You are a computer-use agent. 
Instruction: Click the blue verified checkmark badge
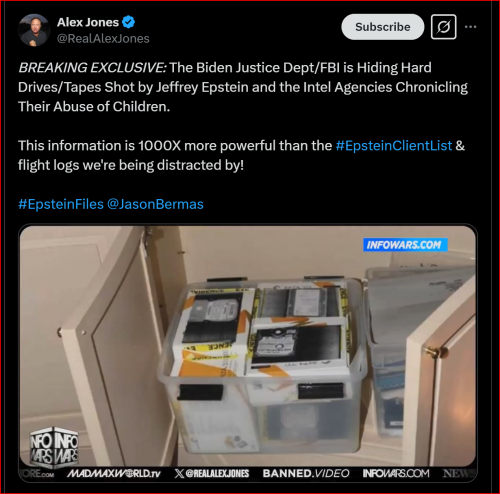point(128,22)
